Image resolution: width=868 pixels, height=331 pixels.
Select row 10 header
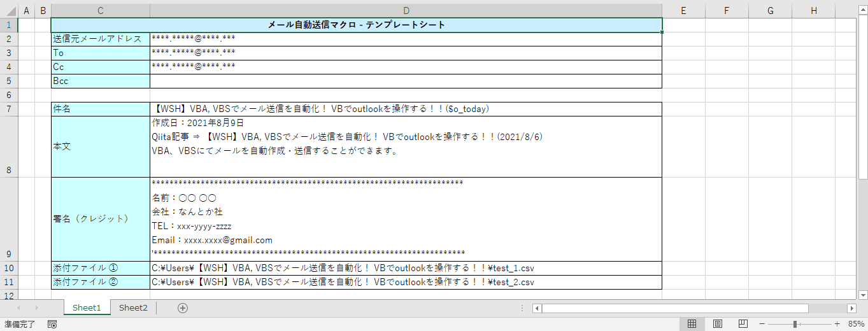click(x=9, y=268)
